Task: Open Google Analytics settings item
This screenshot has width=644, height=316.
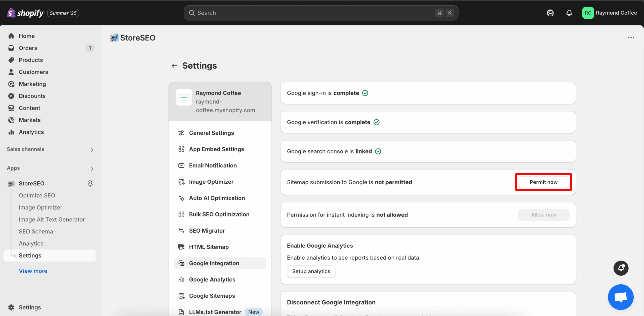Action: click(x=220, y=280)
